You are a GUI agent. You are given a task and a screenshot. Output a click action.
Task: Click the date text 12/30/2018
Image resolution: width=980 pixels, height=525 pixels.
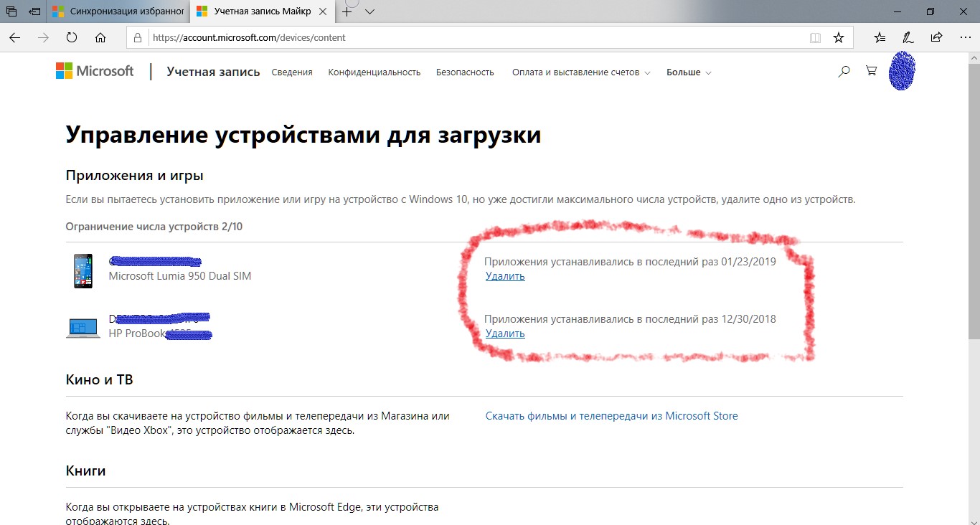coord(749,319)
